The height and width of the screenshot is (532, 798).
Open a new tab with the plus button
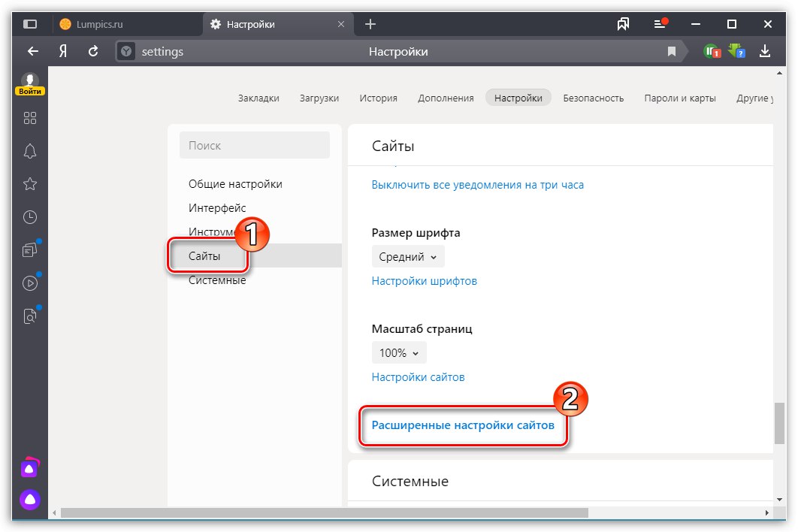(370, 24)
